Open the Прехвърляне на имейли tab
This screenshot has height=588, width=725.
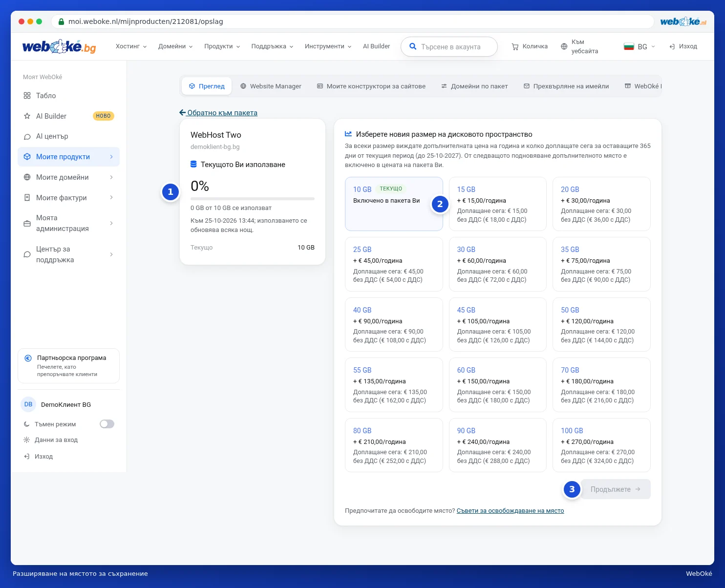pyautogui.click(x=566, y=86)
